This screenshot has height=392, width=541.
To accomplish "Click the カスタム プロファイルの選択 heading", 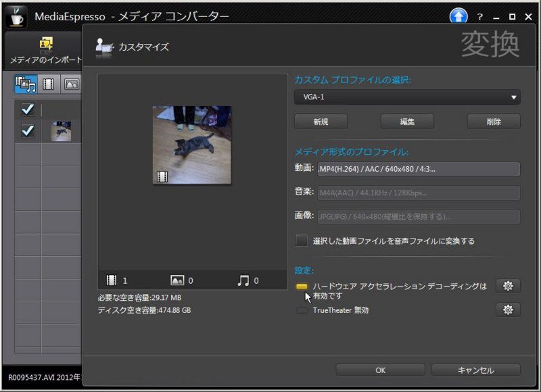I will pyautogui.click(x=352, y=80).
